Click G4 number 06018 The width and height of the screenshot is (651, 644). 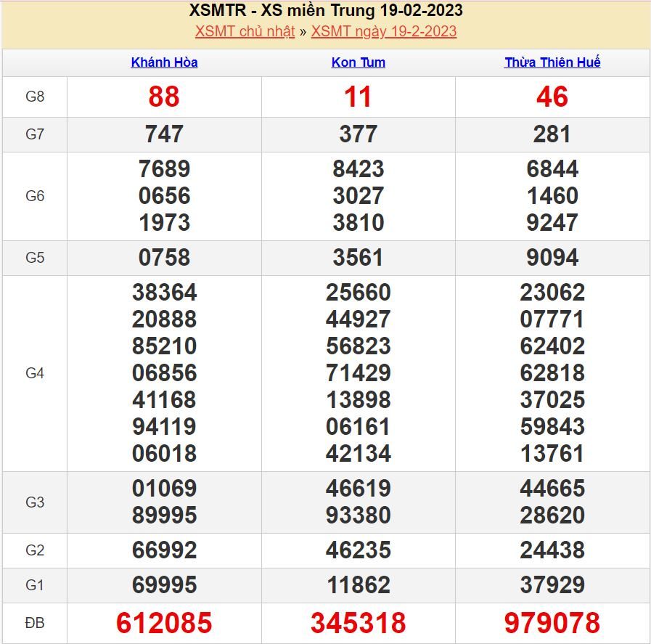point(165,454)
